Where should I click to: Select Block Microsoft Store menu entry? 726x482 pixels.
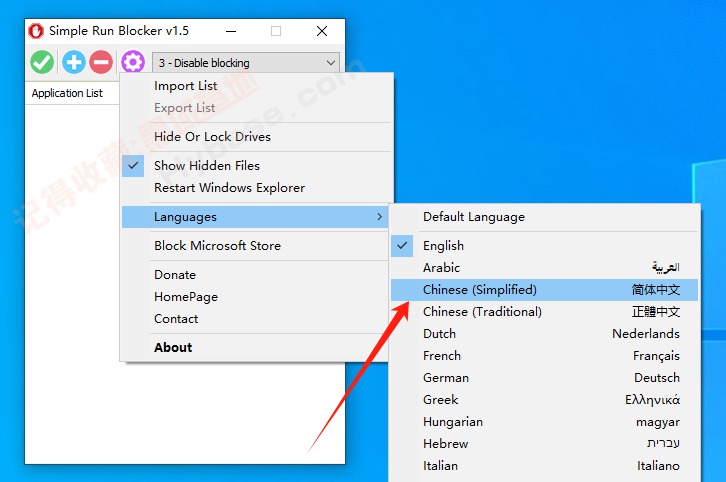(x=255, y=246)
